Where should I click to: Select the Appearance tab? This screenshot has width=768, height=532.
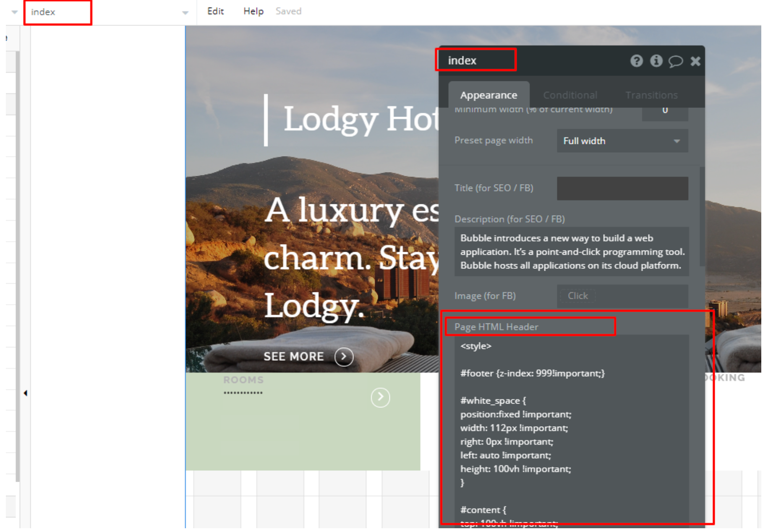(488, 95)
